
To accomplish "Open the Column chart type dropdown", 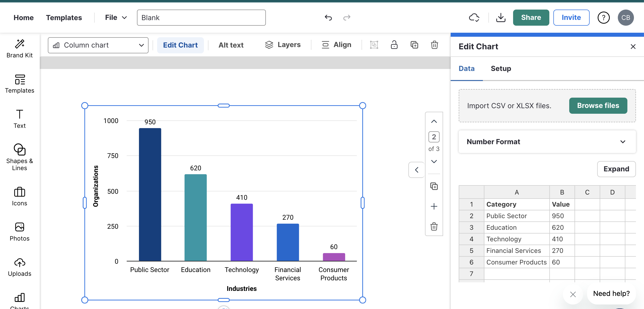I will (x=98, y=45).
